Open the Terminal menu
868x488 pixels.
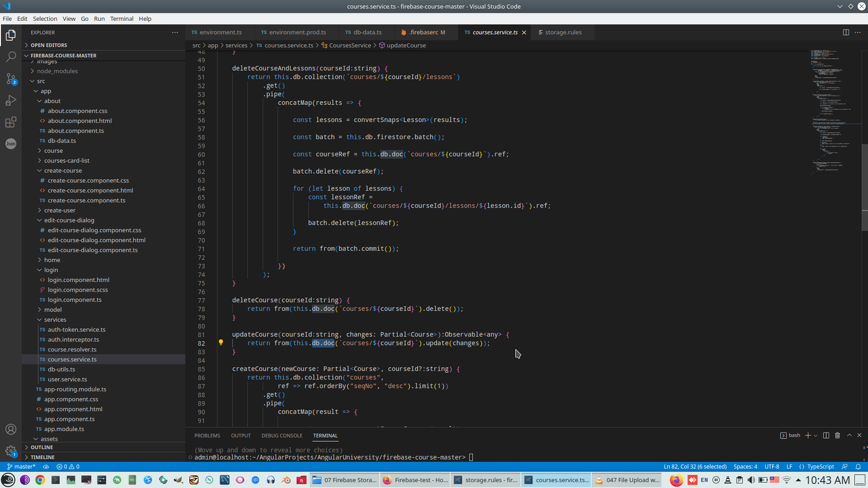click(122, 19)
